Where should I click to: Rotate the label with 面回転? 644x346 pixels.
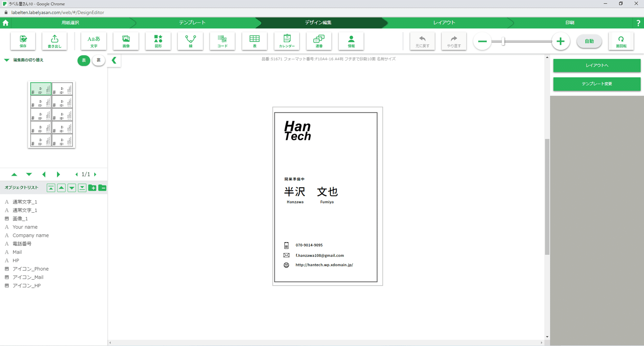pyautogui.click(x=621, y=41)
